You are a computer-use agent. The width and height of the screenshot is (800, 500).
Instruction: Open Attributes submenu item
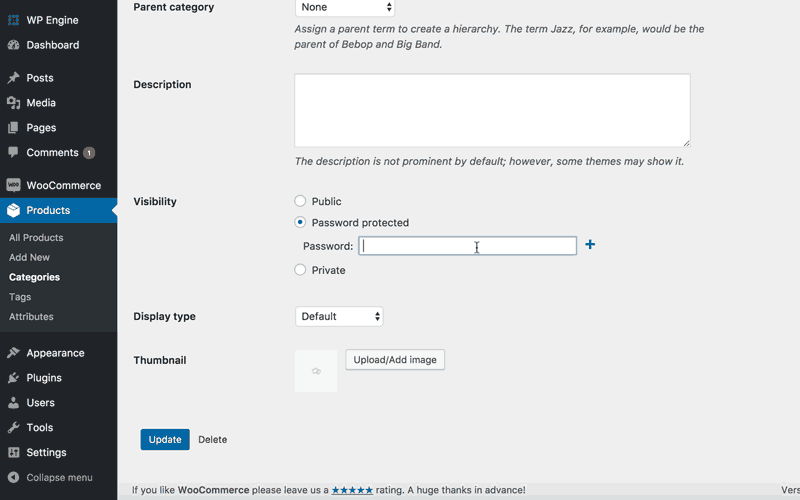pos(31,317)
